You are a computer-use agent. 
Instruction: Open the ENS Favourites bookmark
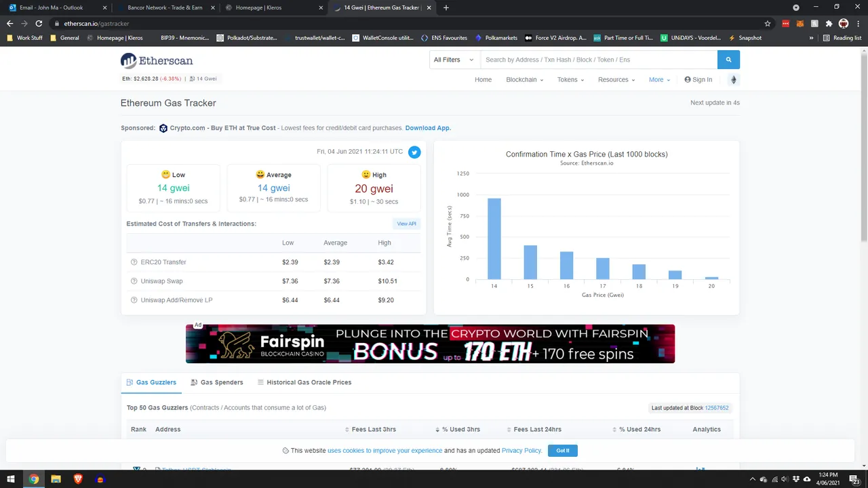[x=444, y=38]
